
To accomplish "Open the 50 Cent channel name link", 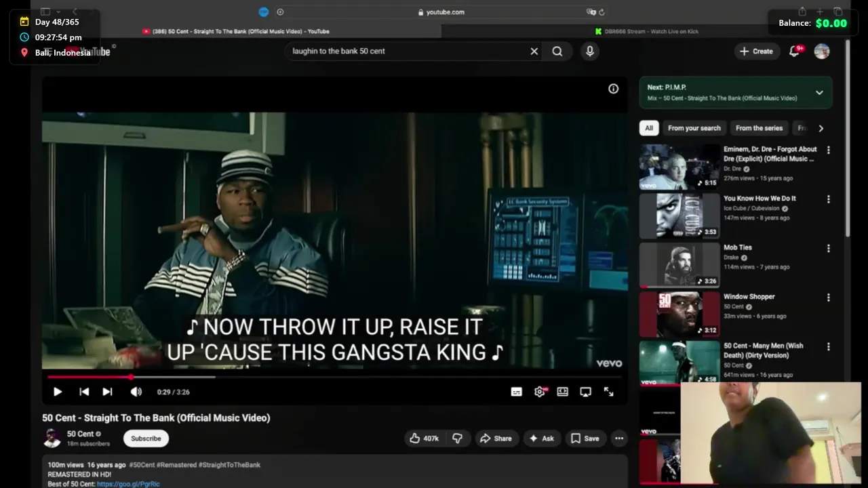I will pyautogui.click(x=80, y=434).
